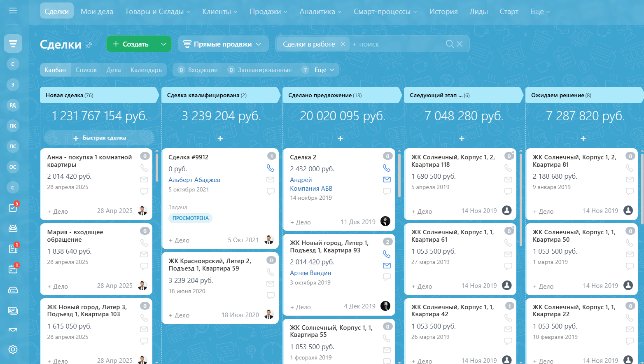
Task: Open the mail envelope icon in the left sidebar
Action: [13, 330]
